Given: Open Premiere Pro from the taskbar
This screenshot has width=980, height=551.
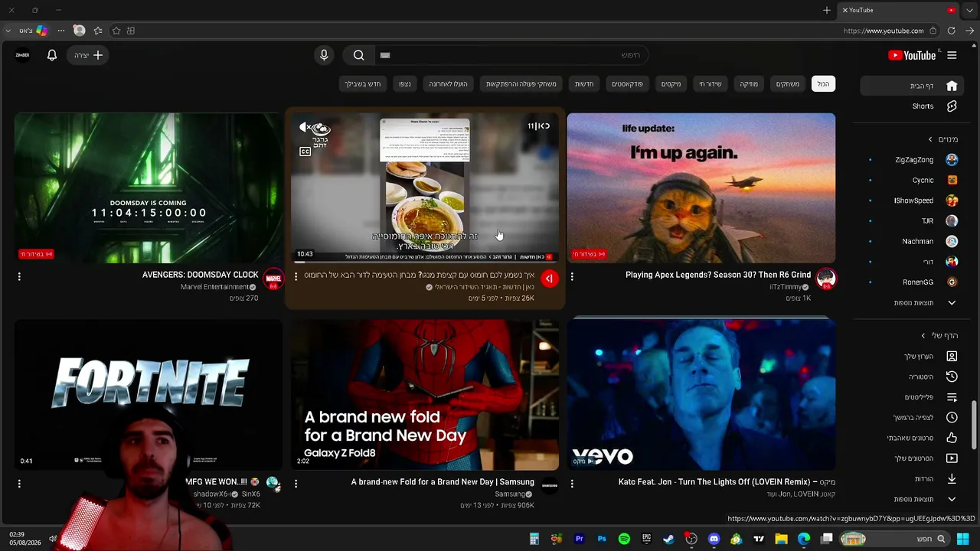Looking at the screenshot, I should pyautogui.click(x=580, y=539).
